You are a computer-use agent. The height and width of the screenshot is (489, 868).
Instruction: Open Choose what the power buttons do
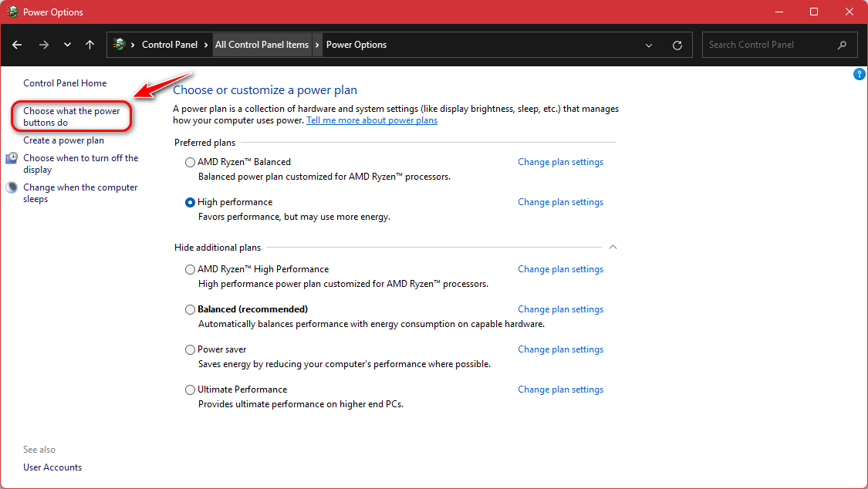coord(72,116)
